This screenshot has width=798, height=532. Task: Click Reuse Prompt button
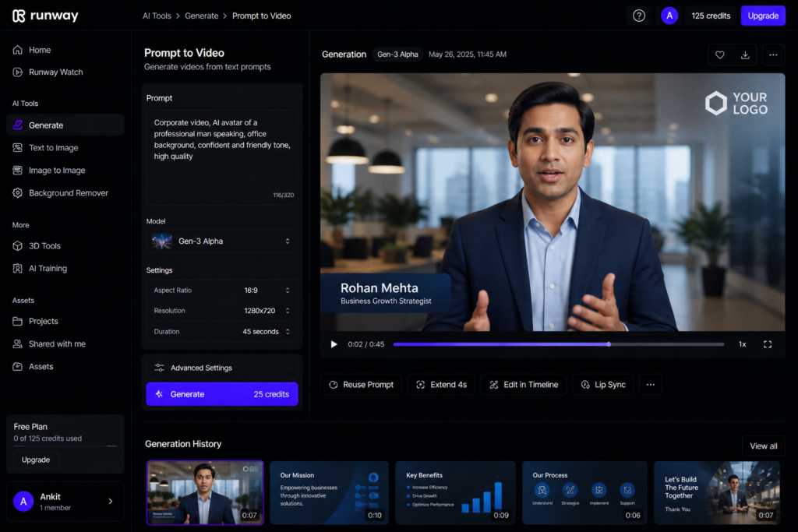(361, 385)
